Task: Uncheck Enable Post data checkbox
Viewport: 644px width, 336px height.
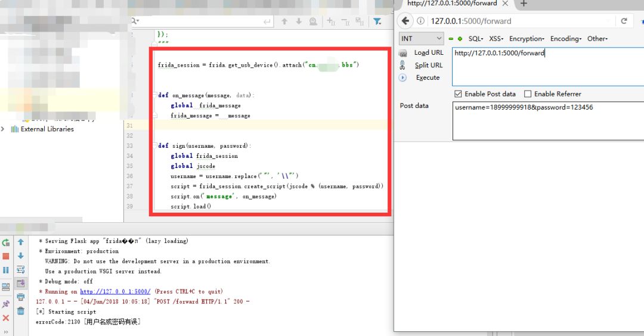Action: (458, 94)
